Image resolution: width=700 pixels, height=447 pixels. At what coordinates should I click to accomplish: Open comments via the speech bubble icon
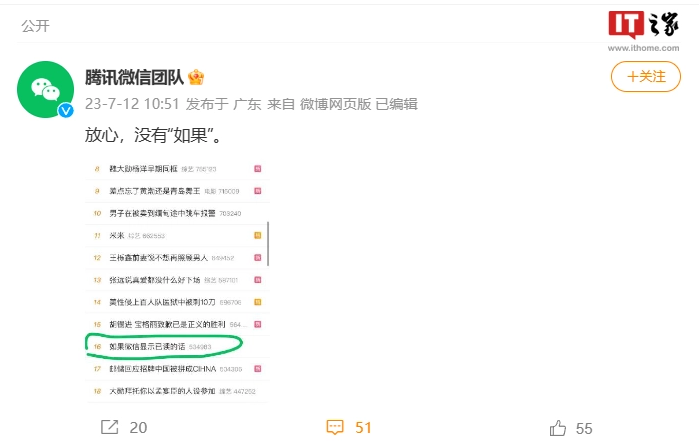point(335,427)
